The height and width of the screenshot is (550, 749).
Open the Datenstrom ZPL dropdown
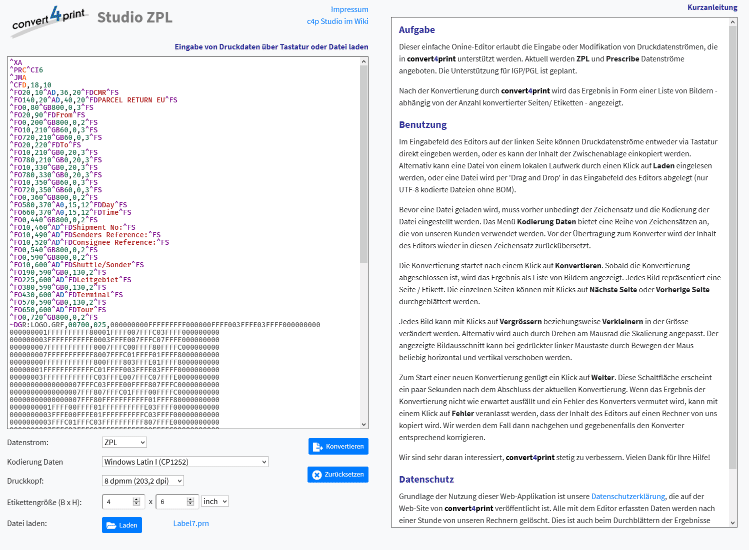tap(124, 441)
